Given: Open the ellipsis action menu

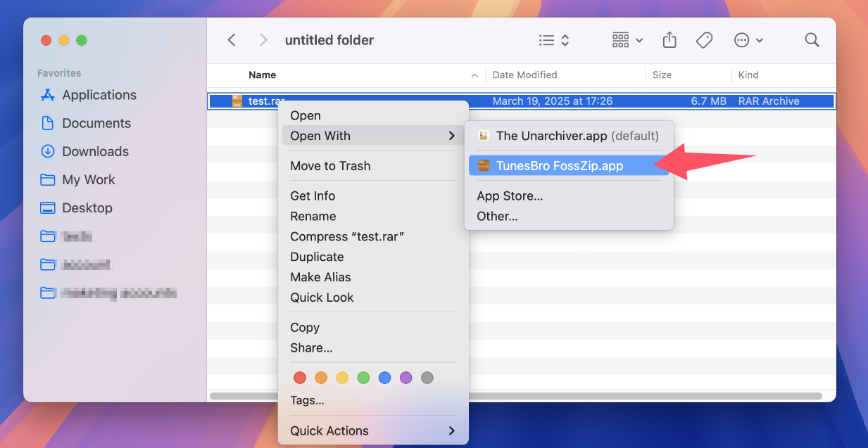Looking at the screenshot, I should (x=748, y=40).
